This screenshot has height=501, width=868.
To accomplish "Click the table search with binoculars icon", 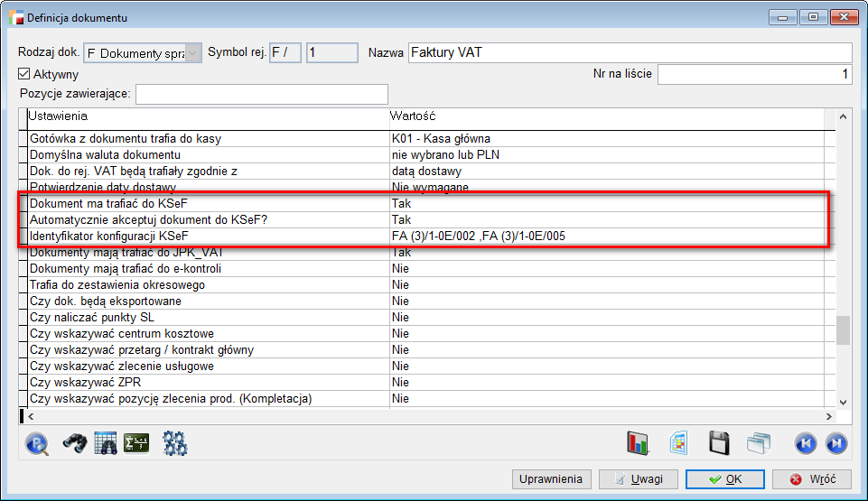I will point(105,443).
